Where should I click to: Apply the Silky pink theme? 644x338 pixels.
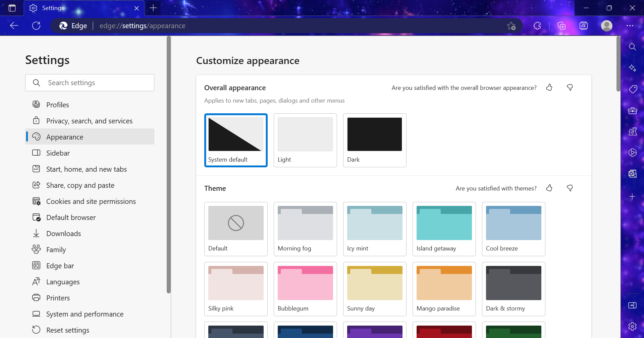pos(236,289)
